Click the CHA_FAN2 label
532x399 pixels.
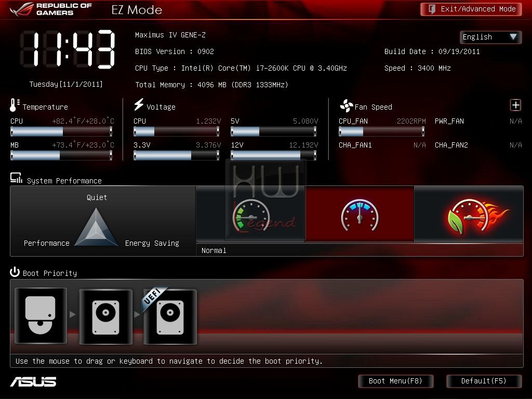click(451, 145)
